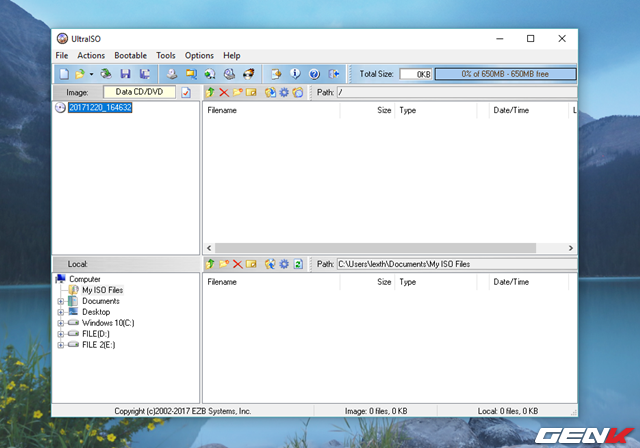Click Extract icon in Local toolbar
Viewport: 640px width, 448px height.
[x=270, y=264]
